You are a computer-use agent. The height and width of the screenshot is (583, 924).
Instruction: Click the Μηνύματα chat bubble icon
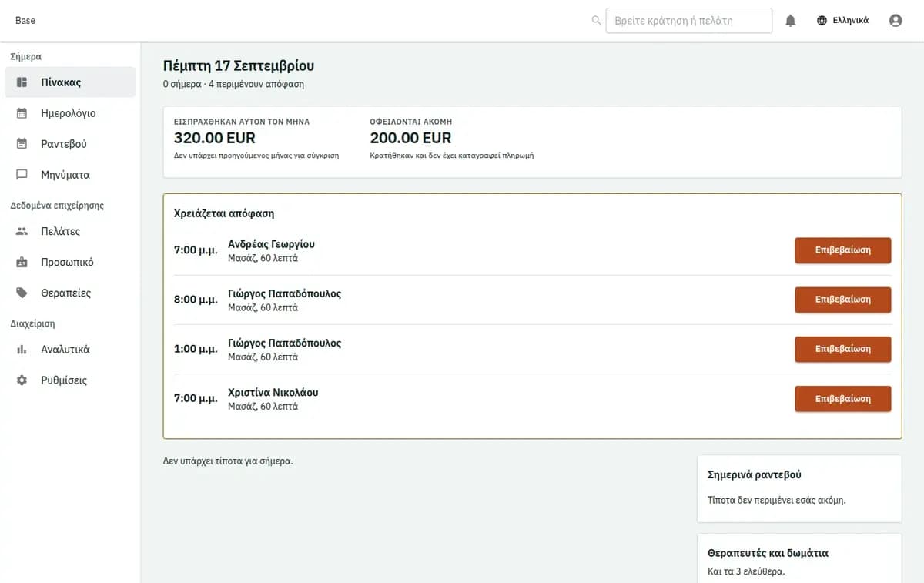click(x=22, y=175)
